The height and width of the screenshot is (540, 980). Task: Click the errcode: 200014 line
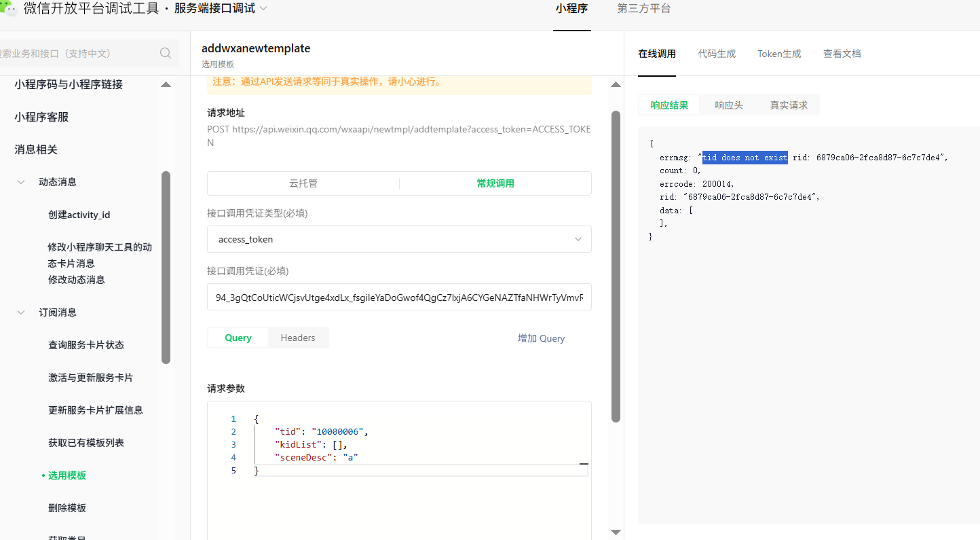697,184
